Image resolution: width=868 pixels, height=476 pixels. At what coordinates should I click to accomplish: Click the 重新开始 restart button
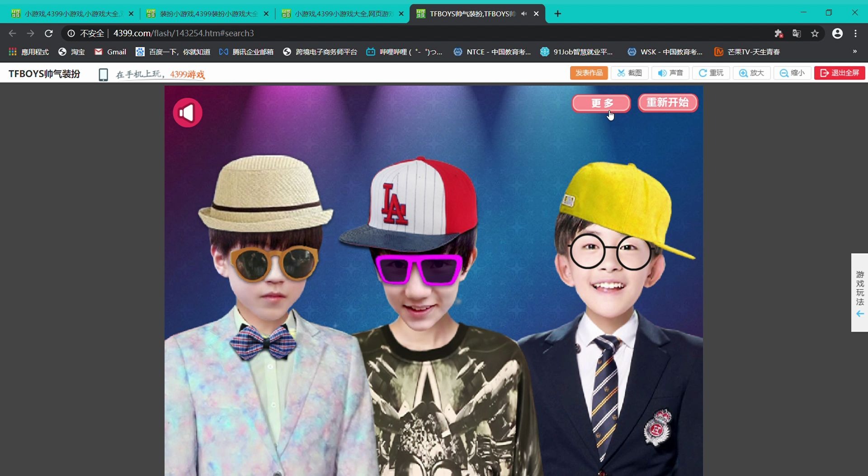(x=668, y=103)
